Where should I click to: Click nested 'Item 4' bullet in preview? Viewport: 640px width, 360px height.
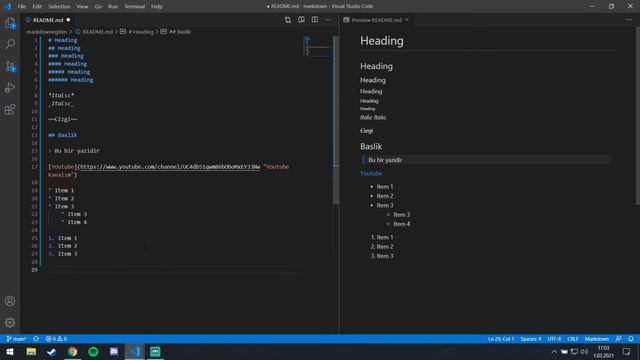click(402, 224)
